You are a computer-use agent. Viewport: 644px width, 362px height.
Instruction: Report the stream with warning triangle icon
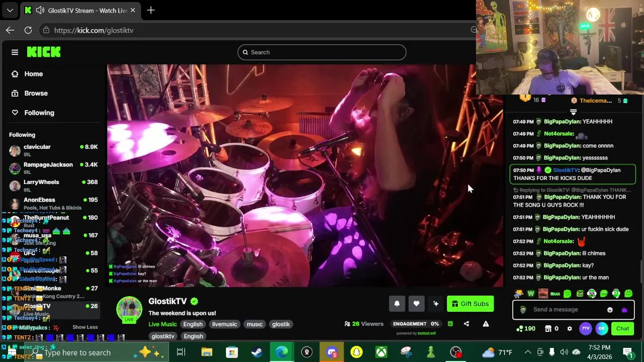tap(486, 324)
